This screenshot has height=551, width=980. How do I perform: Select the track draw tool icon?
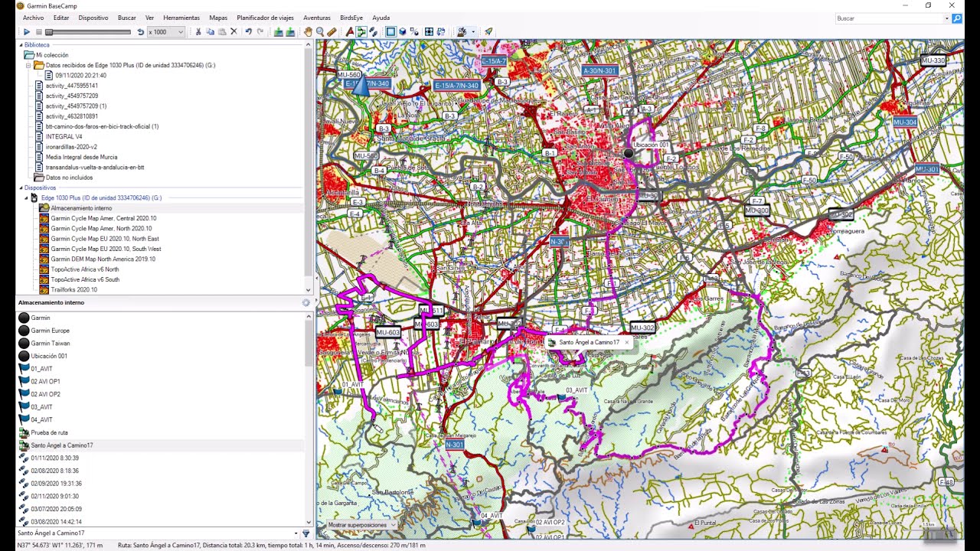[x=373, y=32]
